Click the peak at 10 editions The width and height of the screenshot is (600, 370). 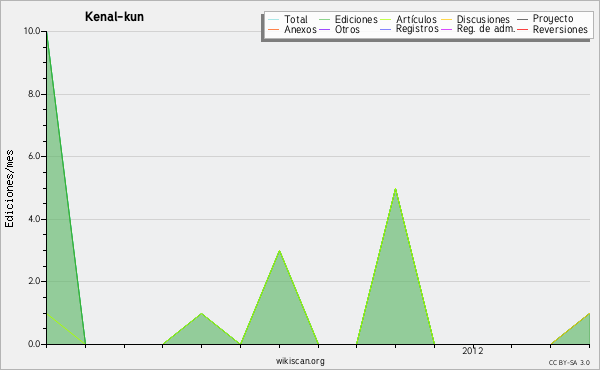tap(47, 33)
